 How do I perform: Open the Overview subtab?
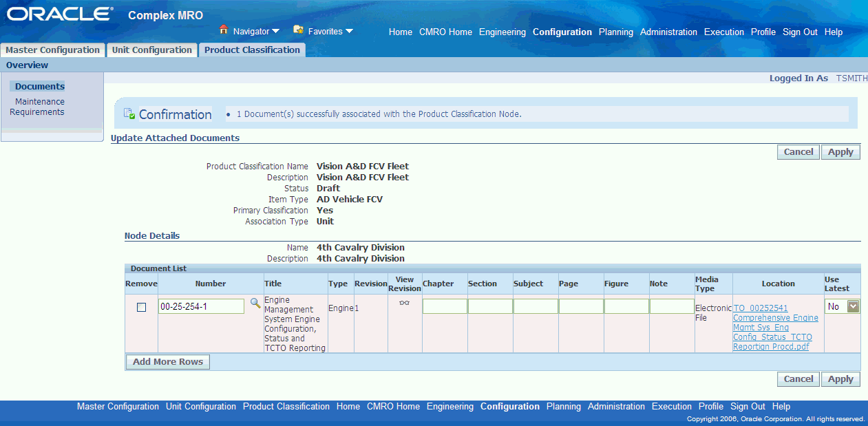click(x=28, y=65)
